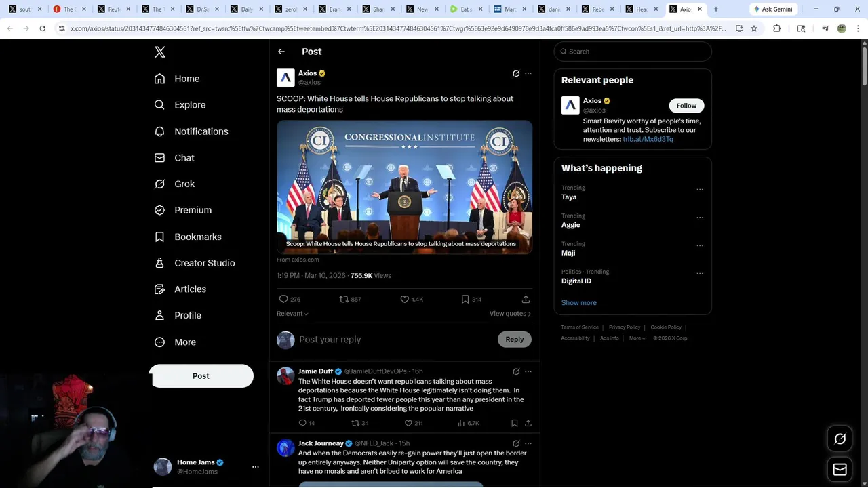
Task: Open the More menu in sidebar
Action: 175,342
